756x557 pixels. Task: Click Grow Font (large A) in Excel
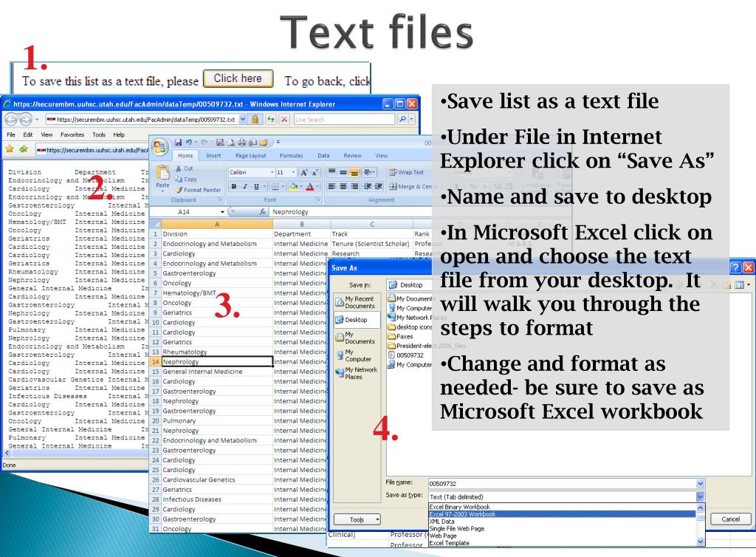[303, 172]
